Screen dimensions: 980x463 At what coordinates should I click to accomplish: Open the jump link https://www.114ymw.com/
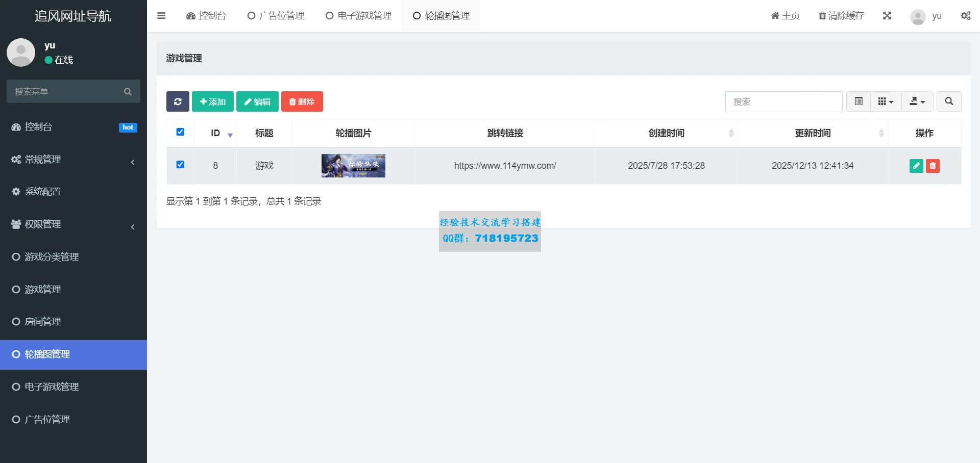[505, 166]
